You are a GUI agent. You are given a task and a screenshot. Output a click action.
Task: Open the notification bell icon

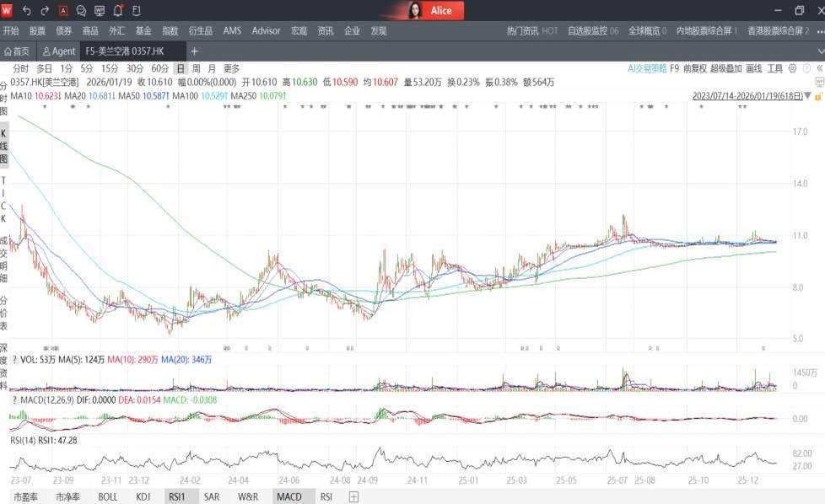coord(118,11)
